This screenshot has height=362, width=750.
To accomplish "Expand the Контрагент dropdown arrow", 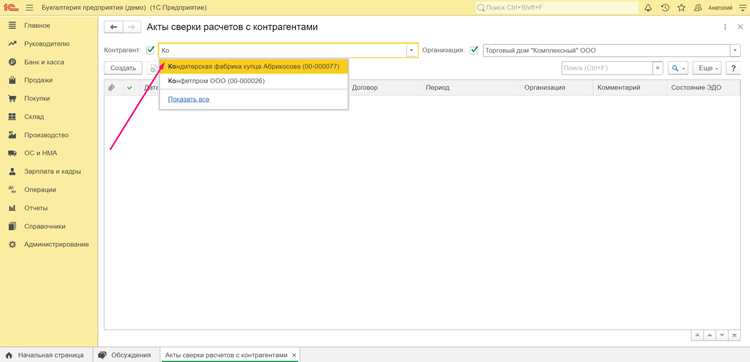I will pyautogui.click(x=412, y=50).
